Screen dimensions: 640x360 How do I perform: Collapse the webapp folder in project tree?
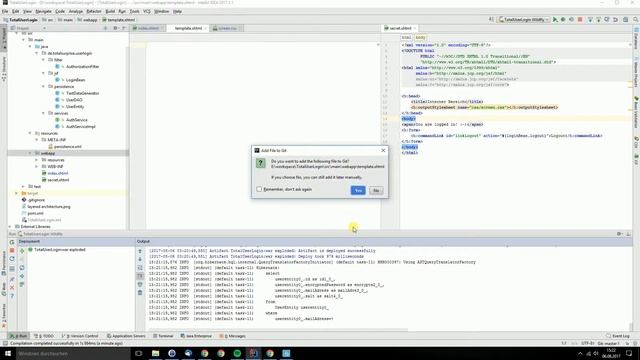click(x=30, y=153)
